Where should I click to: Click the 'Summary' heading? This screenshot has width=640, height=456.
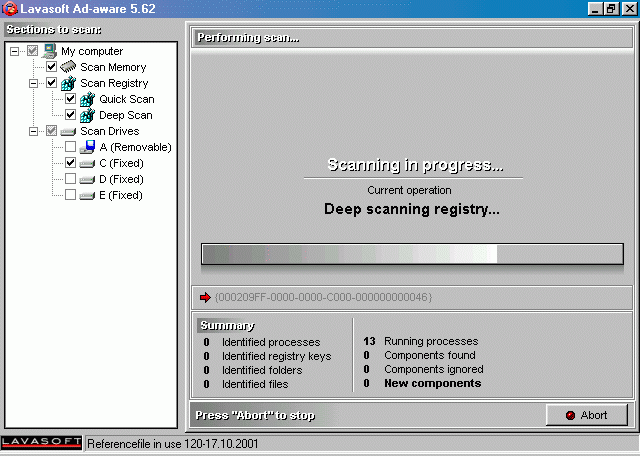coord(227,325)
